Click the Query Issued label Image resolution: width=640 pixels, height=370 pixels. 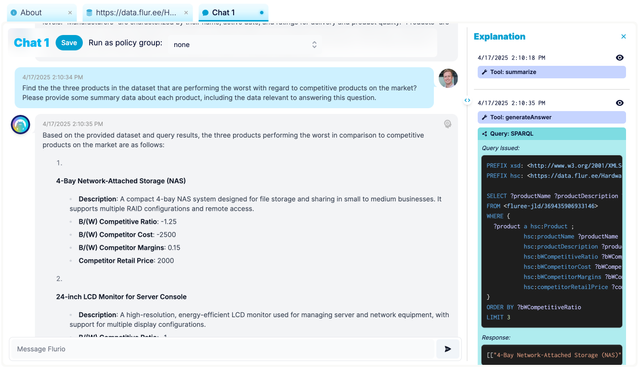click(x=500, y=148)
